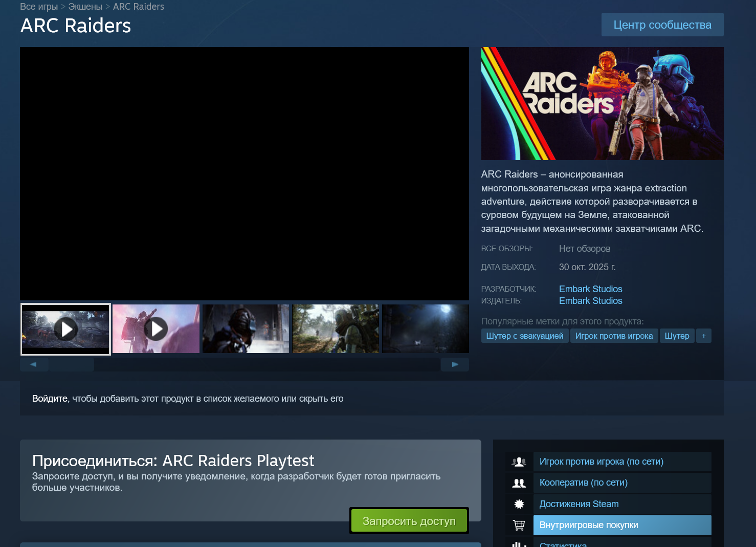Click the release date 30 окт. 2025 г.
Viewport: 756px width, 547px height.
point(587,267)
